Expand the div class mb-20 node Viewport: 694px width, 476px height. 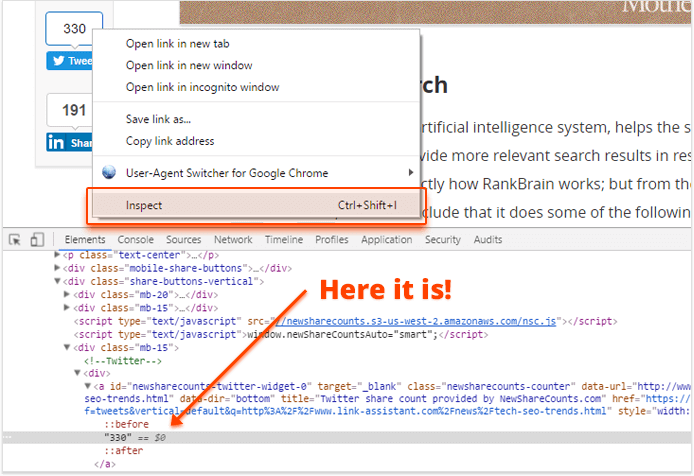click(x=67, y=294)
